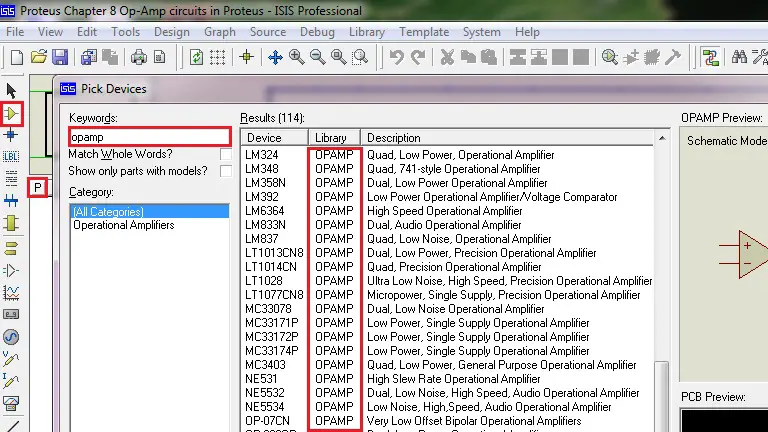This screenshot has height=432, width=768.
Task: Select the NE5532 device row
Action: pos(447,393)
